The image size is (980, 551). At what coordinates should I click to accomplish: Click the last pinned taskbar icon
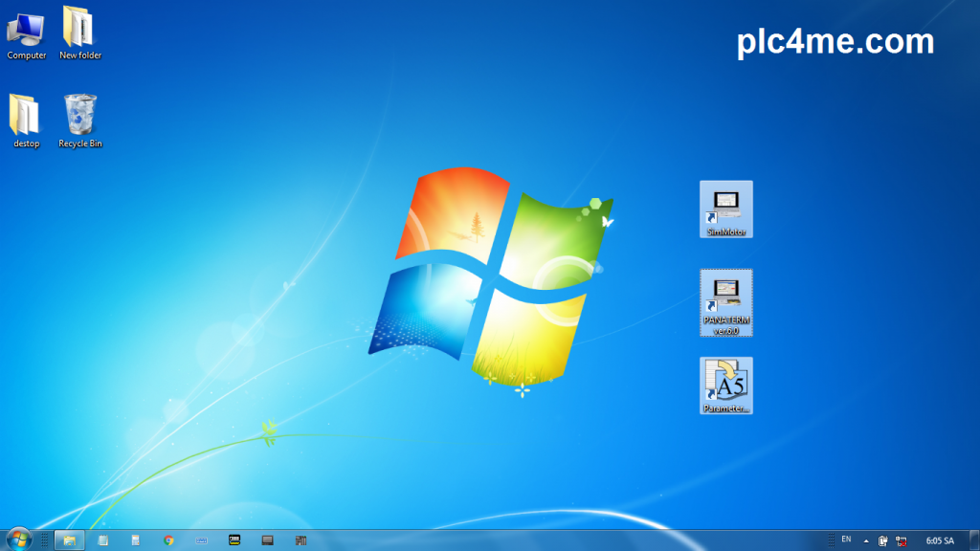[301, 540]
